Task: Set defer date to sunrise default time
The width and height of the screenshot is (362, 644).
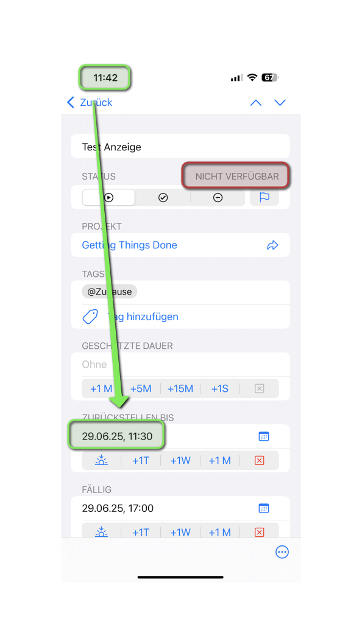Action: (x=101, y=460)
